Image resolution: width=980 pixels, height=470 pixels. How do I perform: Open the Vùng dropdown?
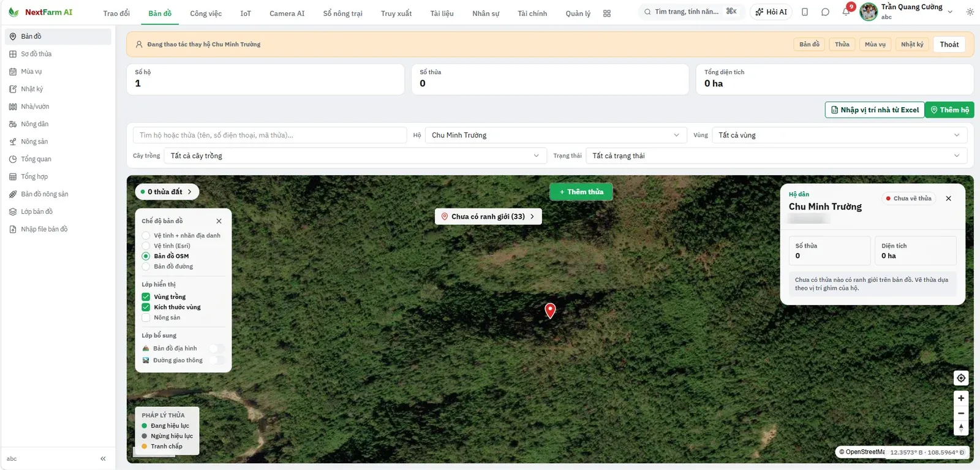point(839,135)
